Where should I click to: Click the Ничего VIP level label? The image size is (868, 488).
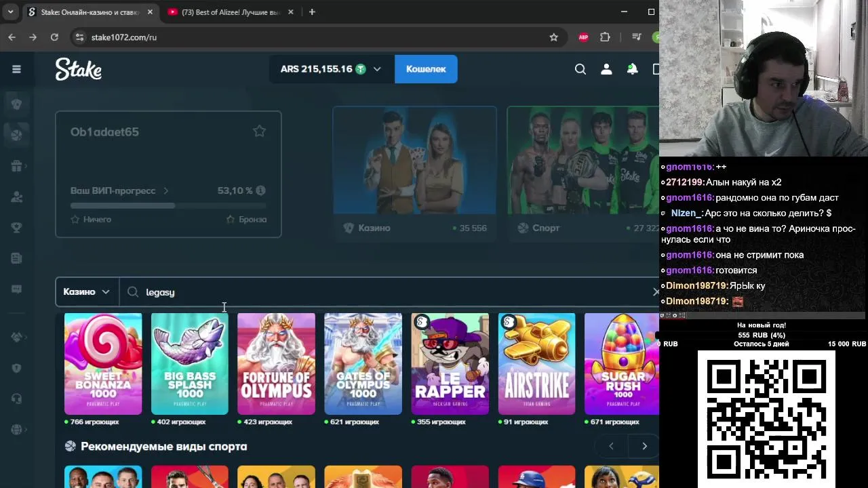(97, 220)
